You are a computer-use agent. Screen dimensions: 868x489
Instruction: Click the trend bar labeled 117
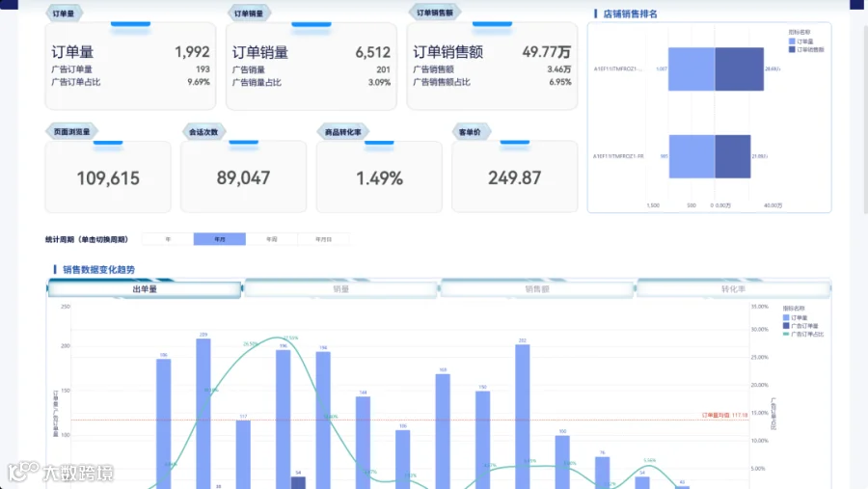click(x=243, y=454)
